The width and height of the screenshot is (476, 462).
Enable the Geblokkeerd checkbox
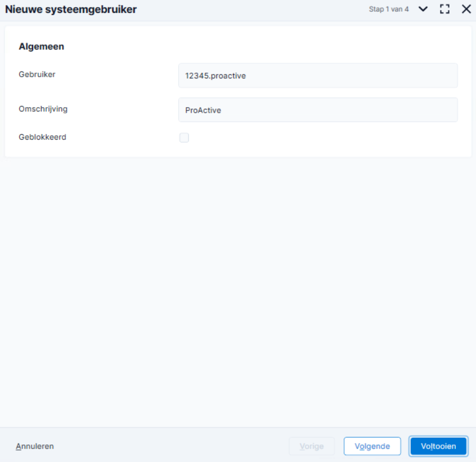184,137
